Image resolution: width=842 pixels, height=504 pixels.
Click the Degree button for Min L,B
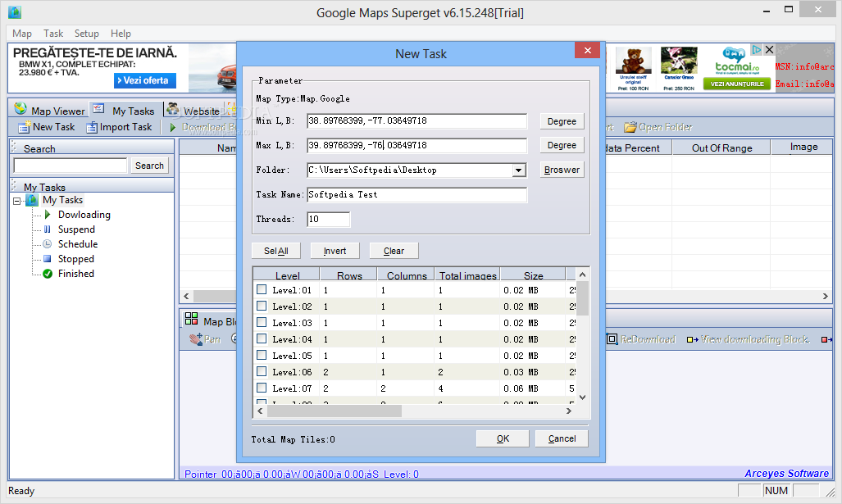point(562,121)
